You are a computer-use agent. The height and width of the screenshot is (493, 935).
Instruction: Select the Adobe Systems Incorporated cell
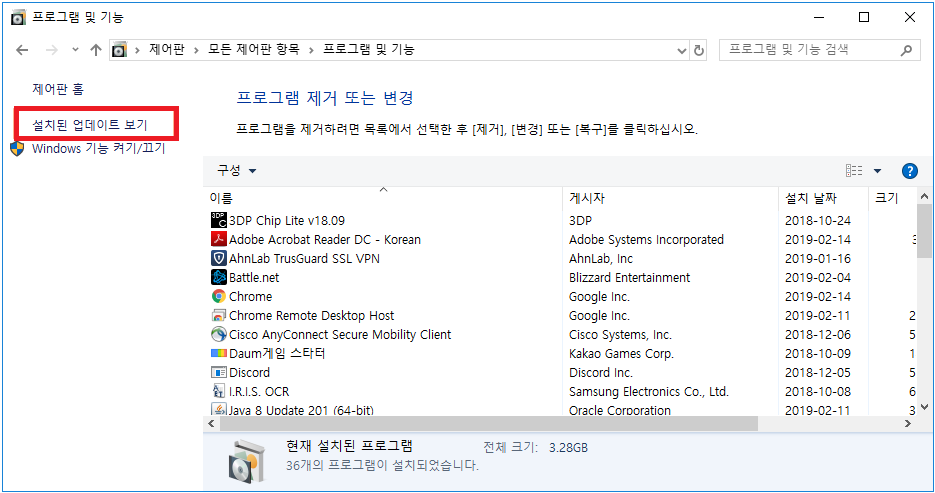click(x=646, y=240)
